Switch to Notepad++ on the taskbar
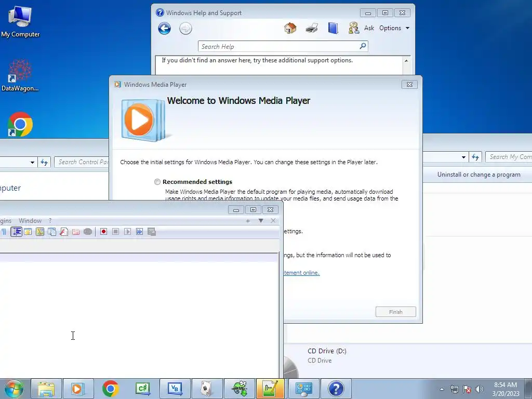The height and width of the screenshot is (399, 532). click(270, 389)
